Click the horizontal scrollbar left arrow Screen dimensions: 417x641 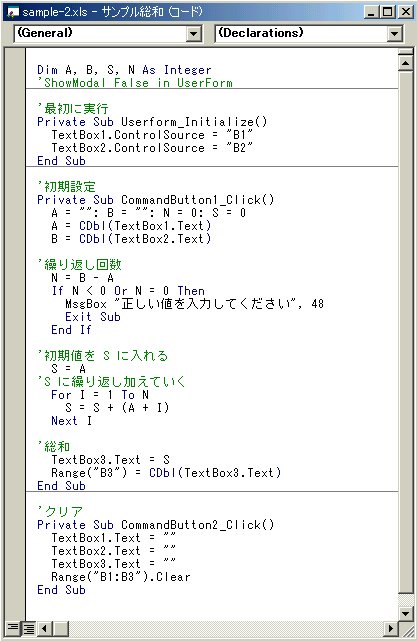tap(45, 628)
